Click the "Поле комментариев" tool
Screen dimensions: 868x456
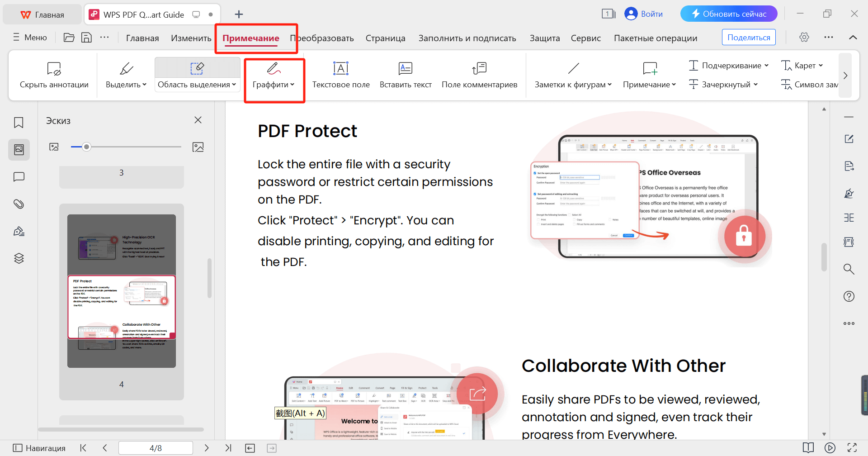click(x=479, y=75)
